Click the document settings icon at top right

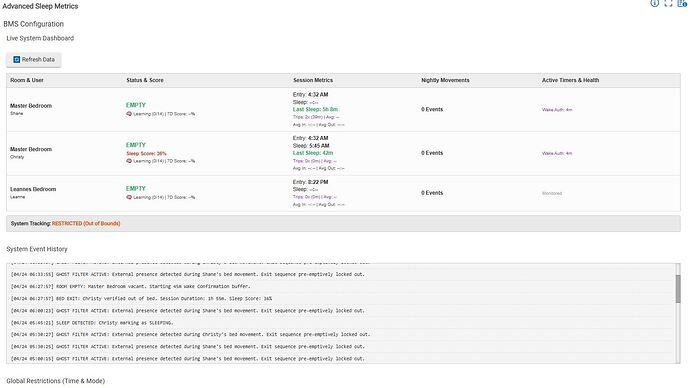682,3
